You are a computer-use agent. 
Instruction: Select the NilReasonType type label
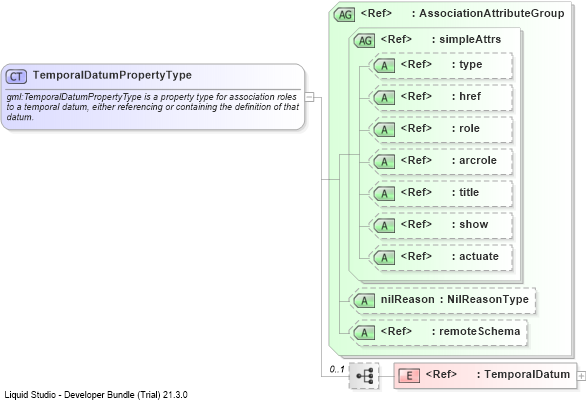pyautogui.click(x=488, y=299)
